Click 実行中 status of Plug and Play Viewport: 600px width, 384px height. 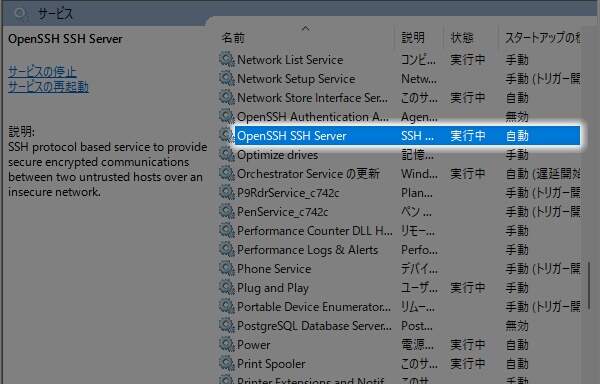pyautogui.click(x=468, y=288)
